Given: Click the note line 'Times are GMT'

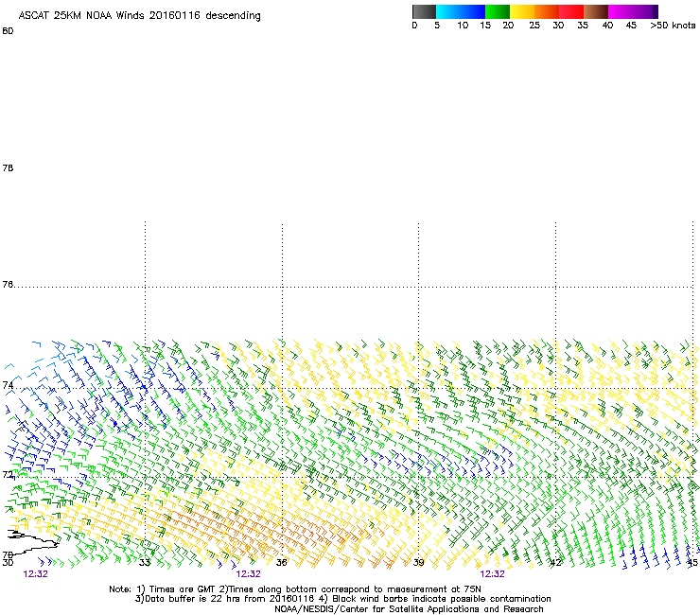Looking at the screenshot, I should tap(183, 589).
